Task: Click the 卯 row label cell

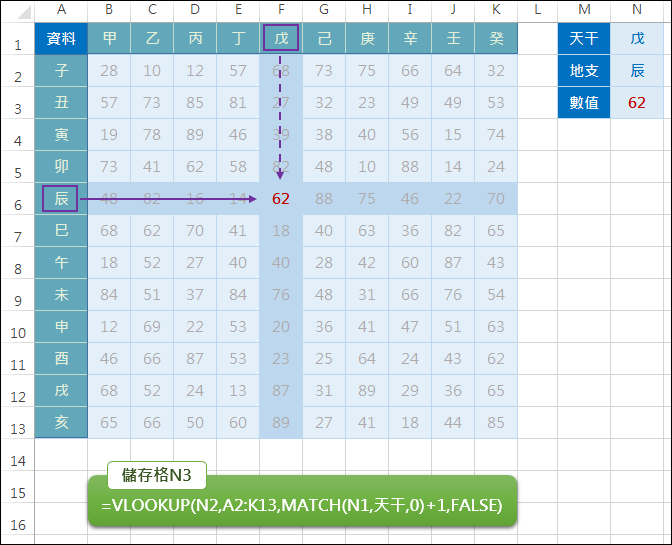Action: click(61, 167)
